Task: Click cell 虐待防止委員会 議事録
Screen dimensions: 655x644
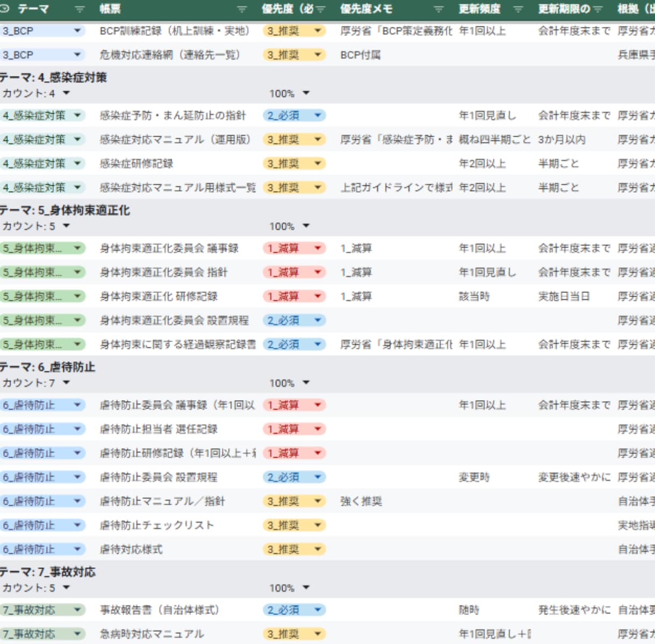Action: pos(178,405)
